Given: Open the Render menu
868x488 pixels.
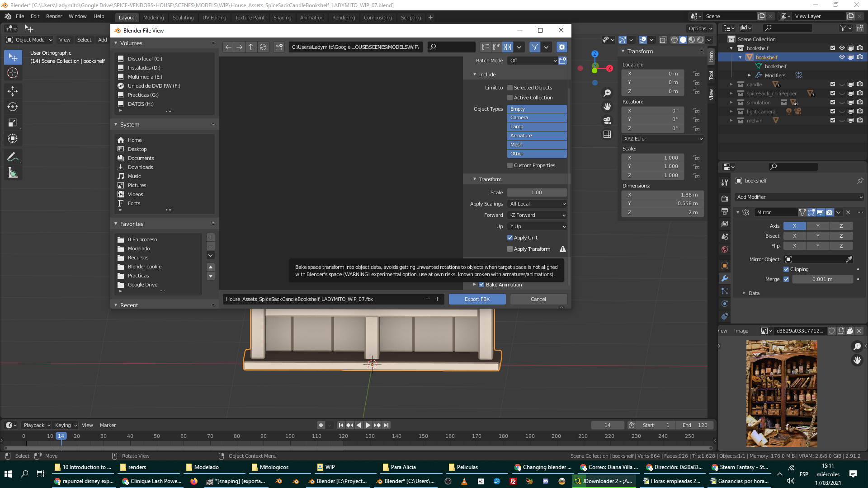Looking at the screenshot, I should click(x=54, y=16).
